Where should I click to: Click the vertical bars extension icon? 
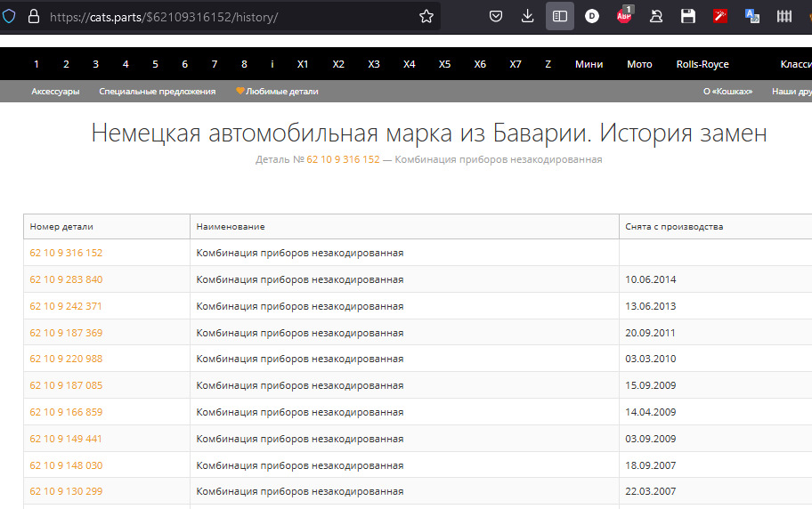click(x=784, y=17)
